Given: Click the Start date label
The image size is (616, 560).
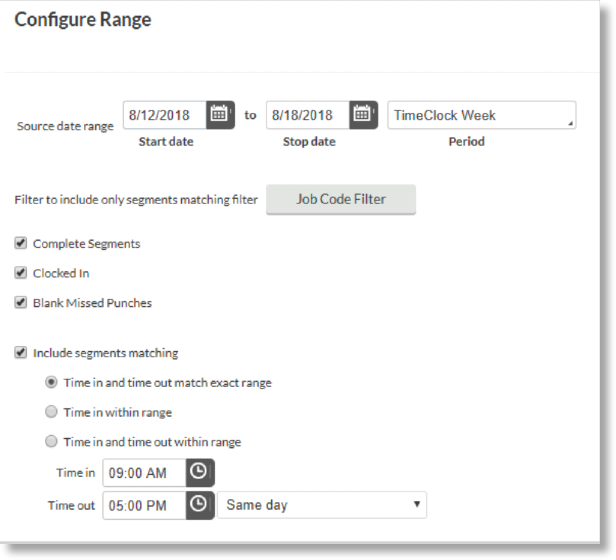Looking at the screenshot, I should (166, 141).
